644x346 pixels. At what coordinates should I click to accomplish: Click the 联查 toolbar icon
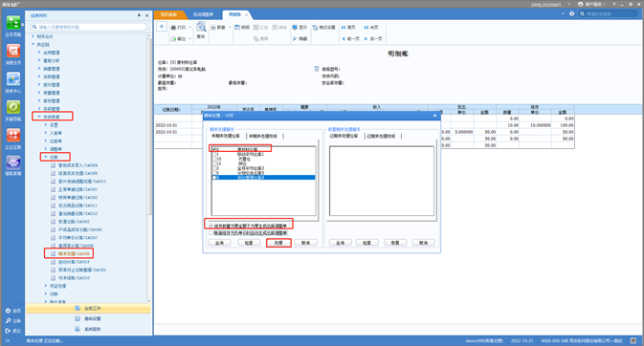point(213,28)
